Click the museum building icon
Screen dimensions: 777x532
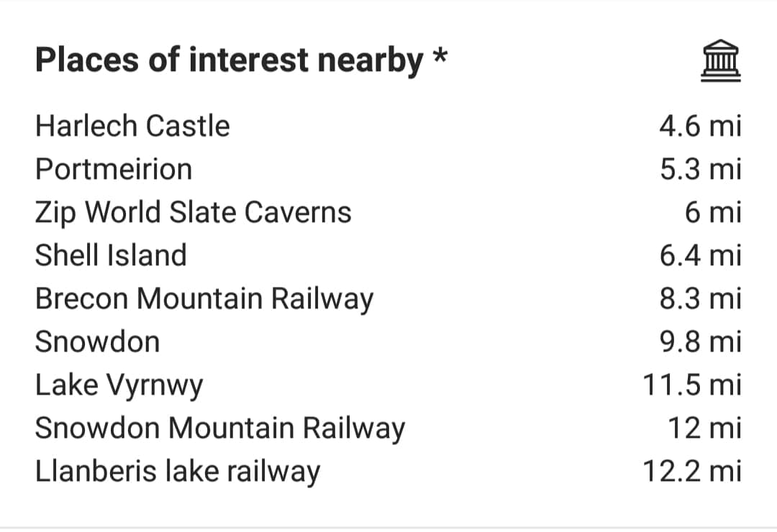tap(720, 60)
